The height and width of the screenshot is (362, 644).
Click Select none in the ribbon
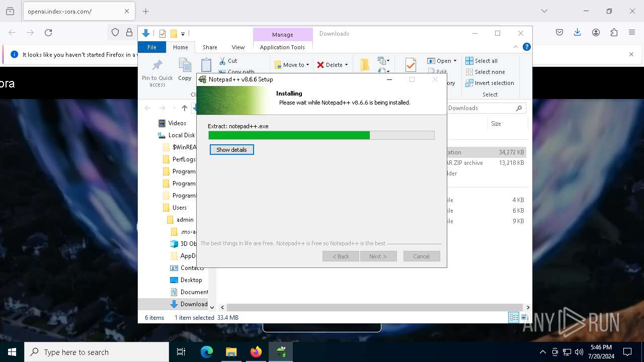[x=485, y=72]
